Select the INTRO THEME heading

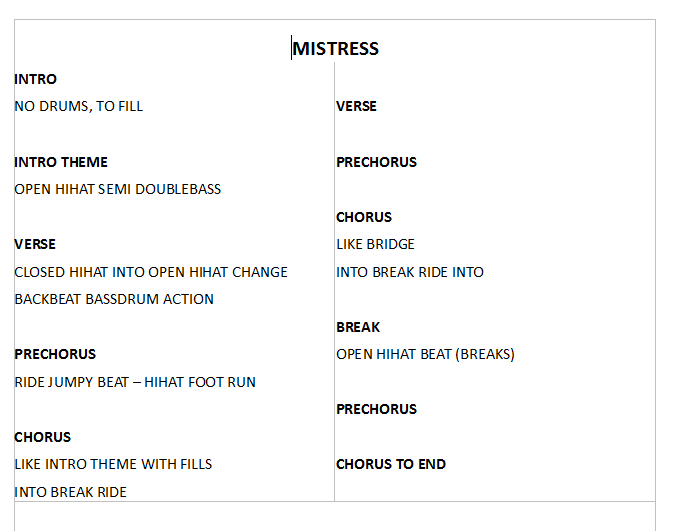coord(61,162)
